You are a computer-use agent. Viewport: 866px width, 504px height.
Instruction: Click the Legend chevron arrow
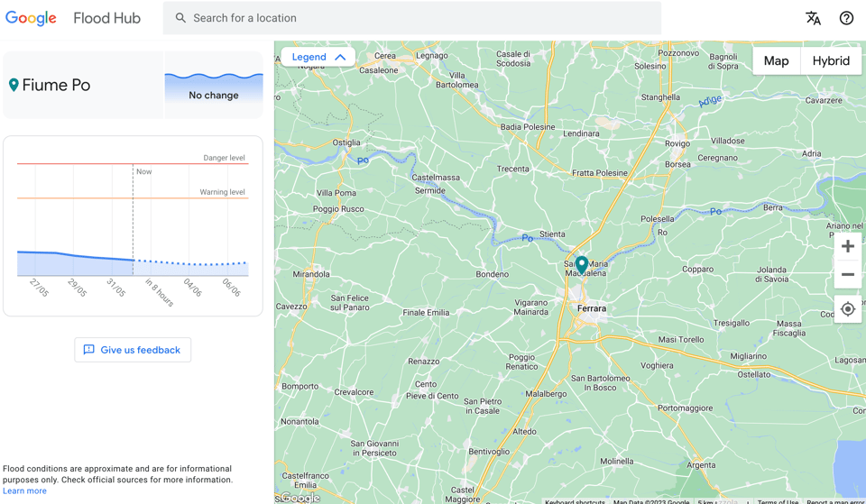340,57
